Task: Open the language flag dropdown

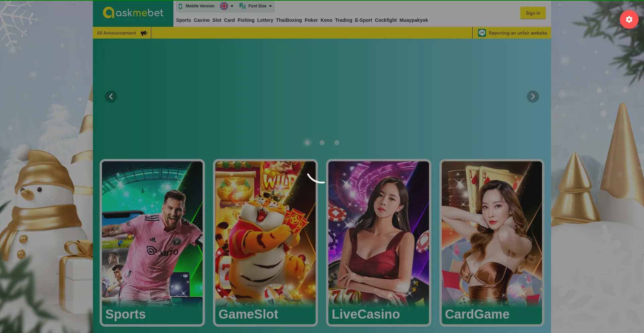Action: (226, 6)
